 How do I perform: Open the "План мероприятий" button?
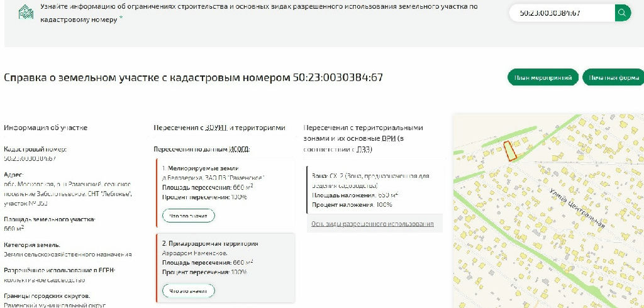pos(543,77)
